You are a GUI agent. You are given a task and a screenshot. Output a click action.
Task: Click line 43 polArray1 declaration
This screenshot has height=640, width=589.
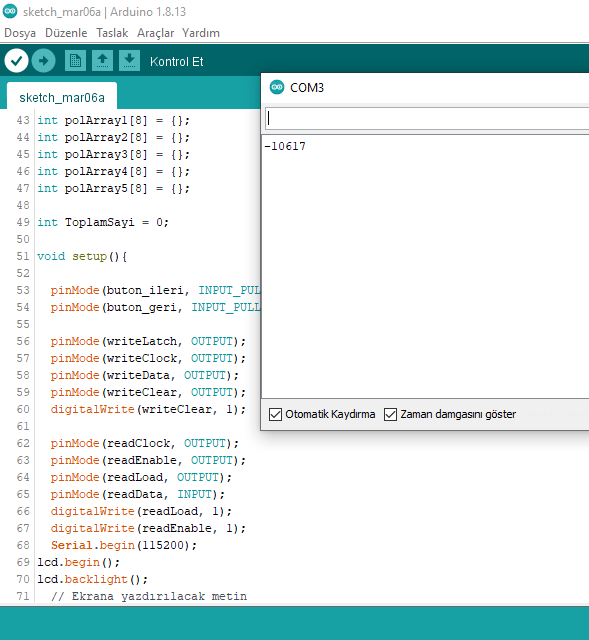[x=113, y=120]
